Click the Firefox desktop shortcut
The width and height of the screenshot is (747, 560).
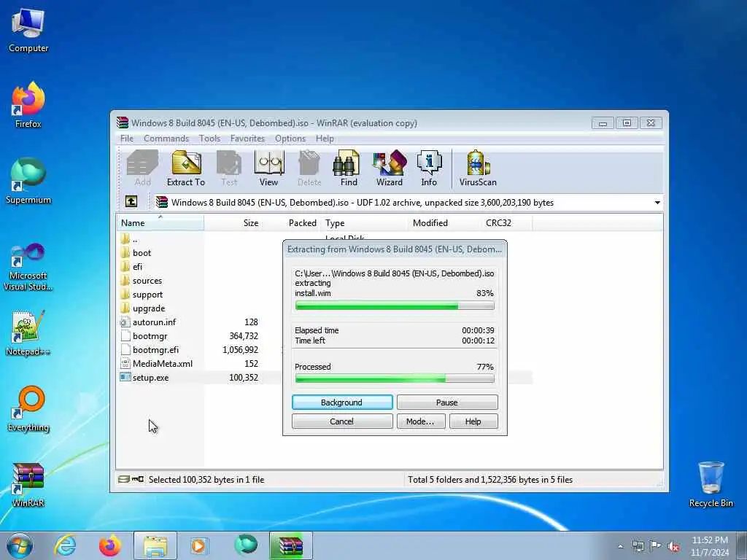pyautogui.click(x=28, y=105)
